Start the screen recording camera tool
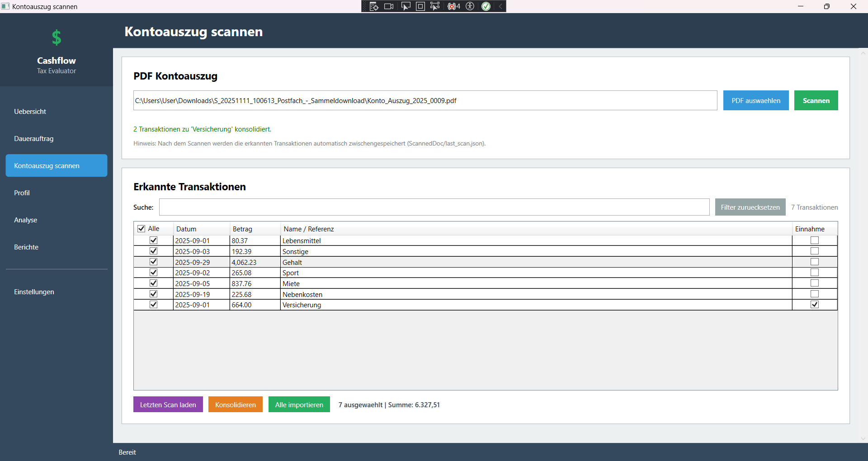 (x=388, y=6)
